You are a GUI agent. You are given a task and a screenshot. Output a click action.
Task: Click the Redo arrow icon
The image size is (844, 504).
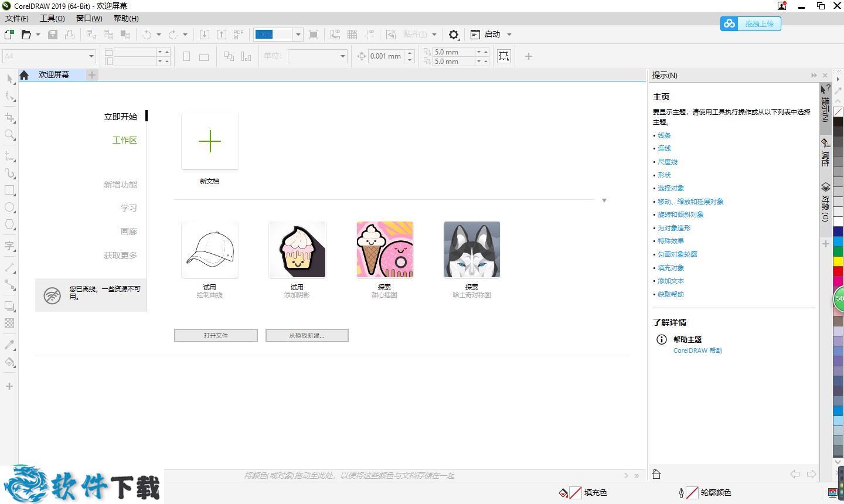coord(173,35)
